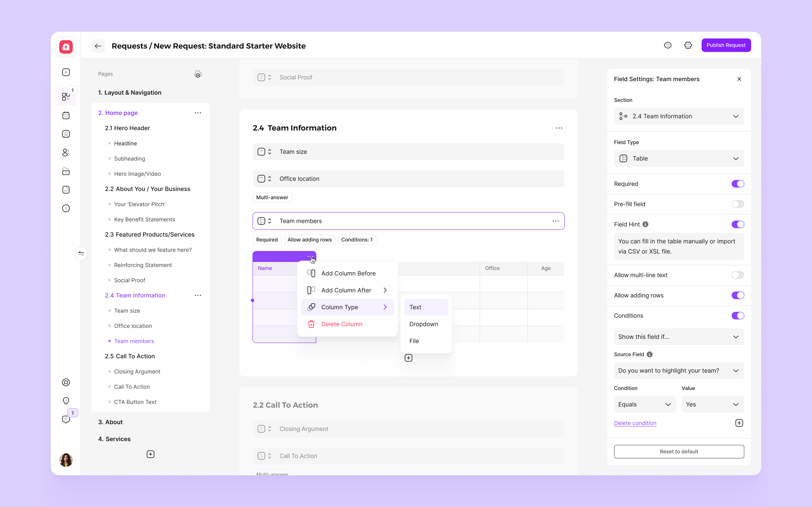Click the Publish Request button
812x507 pixels.
click(x=726, y=45)
